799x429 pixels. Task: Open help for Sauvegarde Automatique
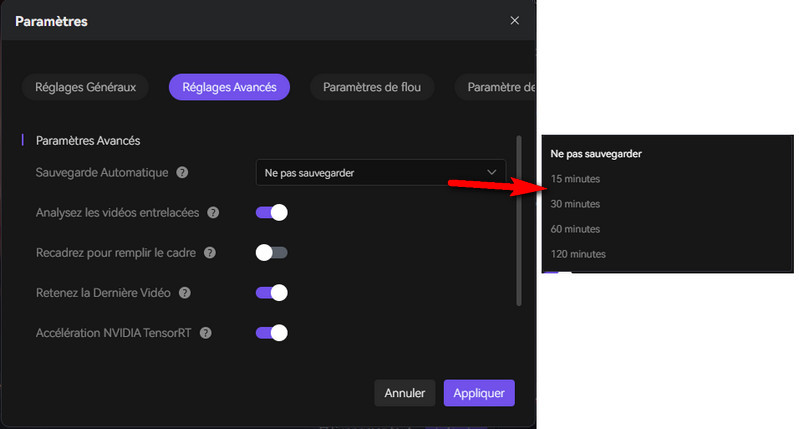pos(182,173)
